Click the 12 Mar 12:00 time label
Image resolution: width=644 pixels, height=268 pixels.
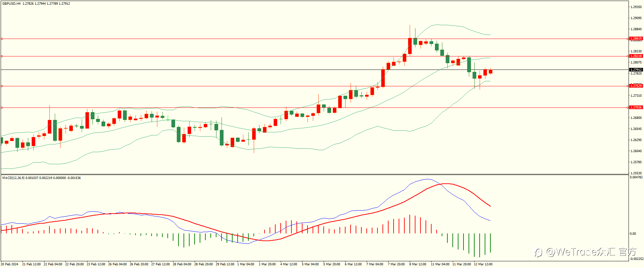point(483,264)
